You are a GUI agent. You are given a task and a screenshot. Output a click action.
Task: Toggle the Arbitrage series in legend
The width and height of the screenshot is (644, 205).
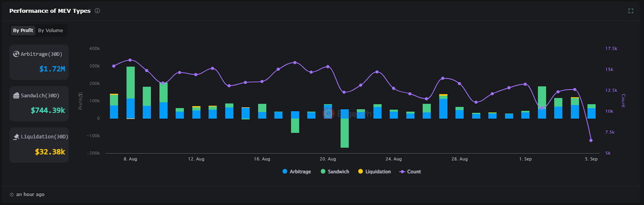(x=300, y=172)
